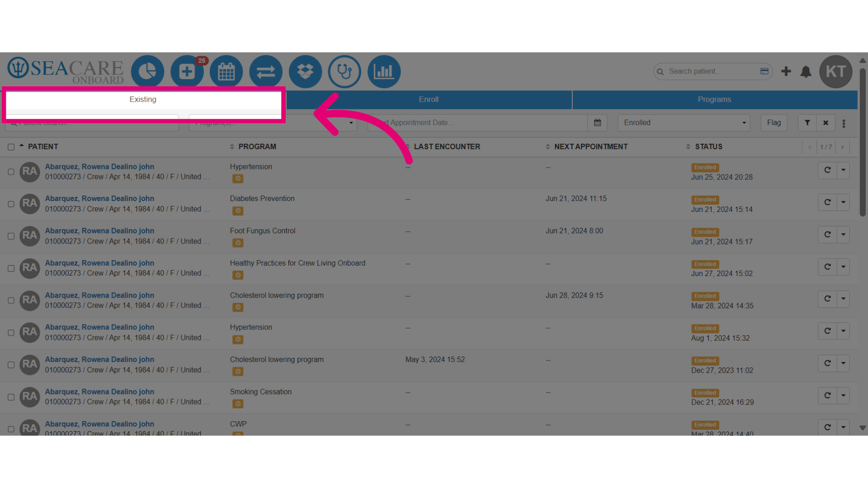
Task: Switch to the Programs tab
Action: point(714,99)
